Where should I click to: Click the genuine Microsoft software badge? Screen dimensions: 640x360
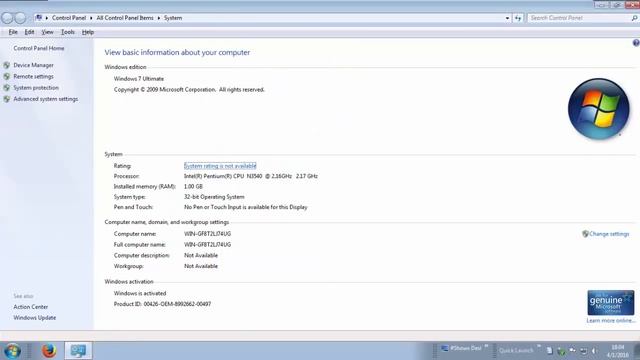(x=611, y=302)
